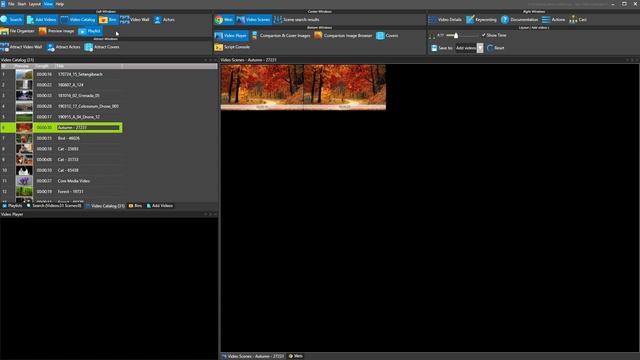The image size is (640, 360).
Task: Open the File menu
Action: (x=11, y=4)
